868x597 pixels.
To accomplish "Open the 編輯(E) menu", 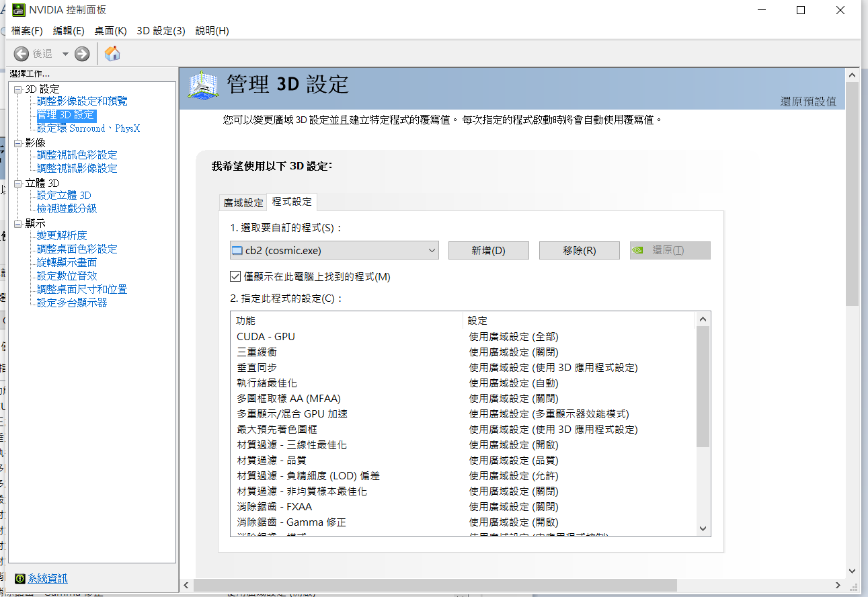I will [x=69, y=31].
